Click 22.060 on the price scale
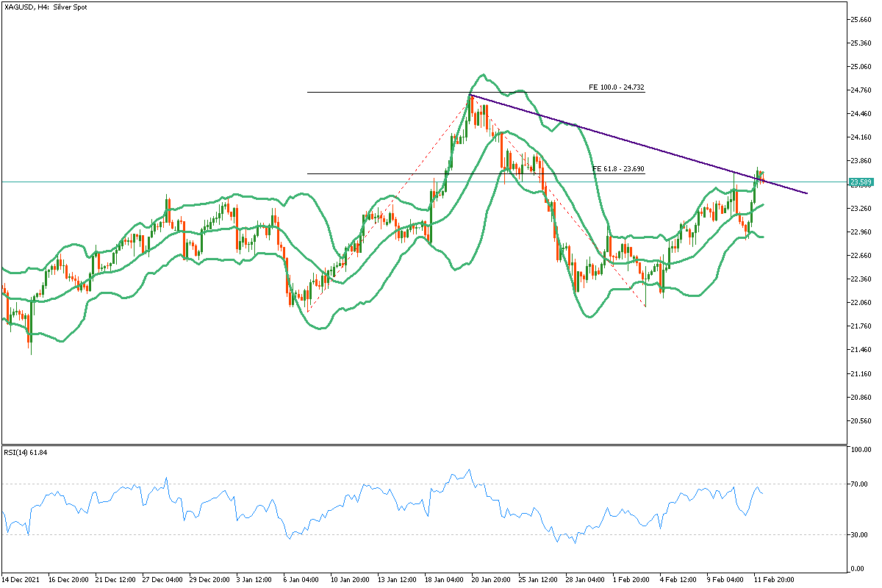882x588 pixels. pyautogui.click(x=861, y=303)
